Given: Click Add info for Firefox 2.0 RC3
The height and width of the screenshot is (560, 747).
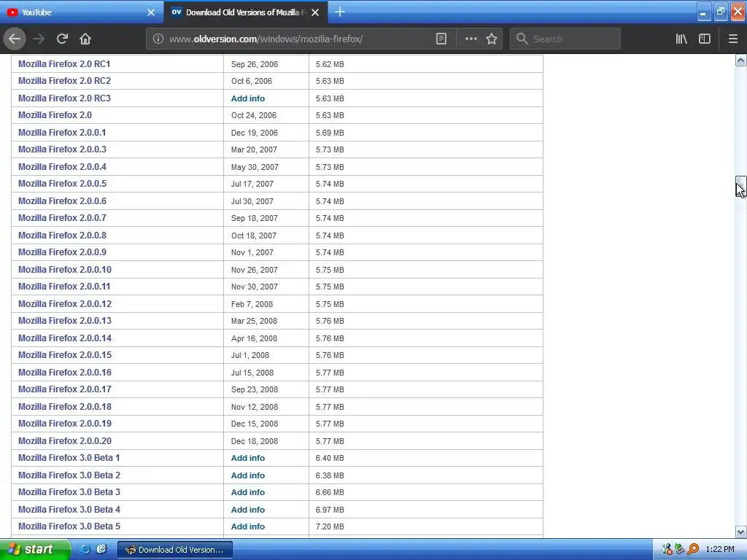Looking at the screenshot, I should coord(248,98).
